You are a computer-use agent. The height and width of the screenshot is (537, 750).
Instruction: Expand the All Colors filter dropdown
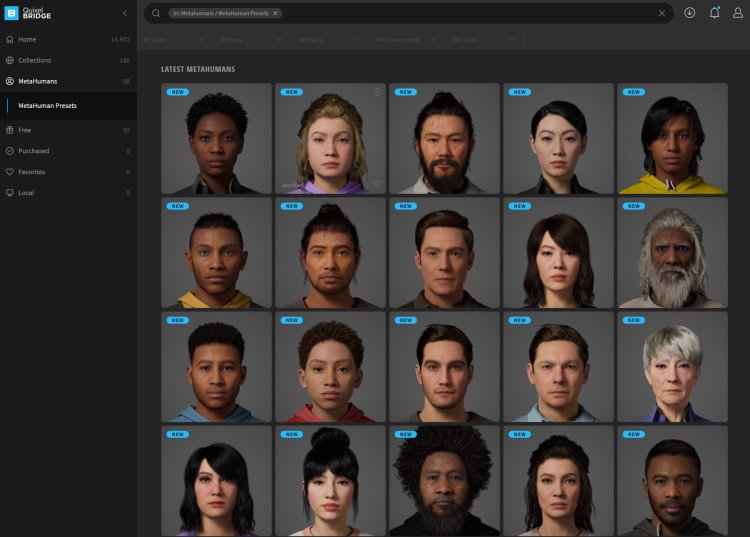tap(484, 40)
